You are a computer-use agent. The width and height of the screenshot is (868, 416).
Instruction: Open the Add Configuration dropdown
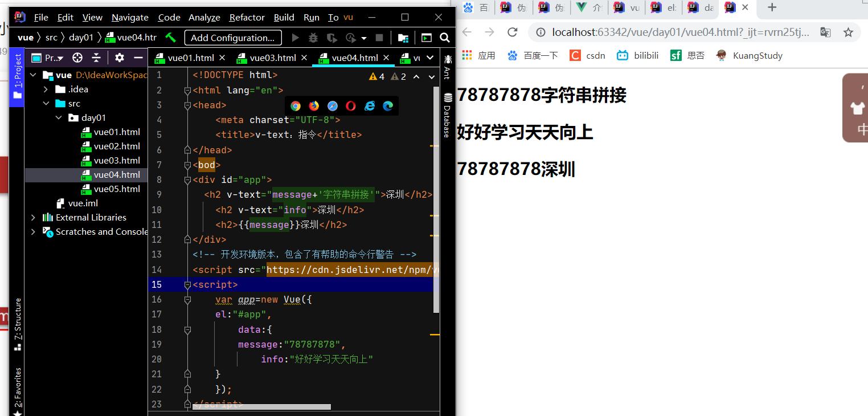click(232, 38)
